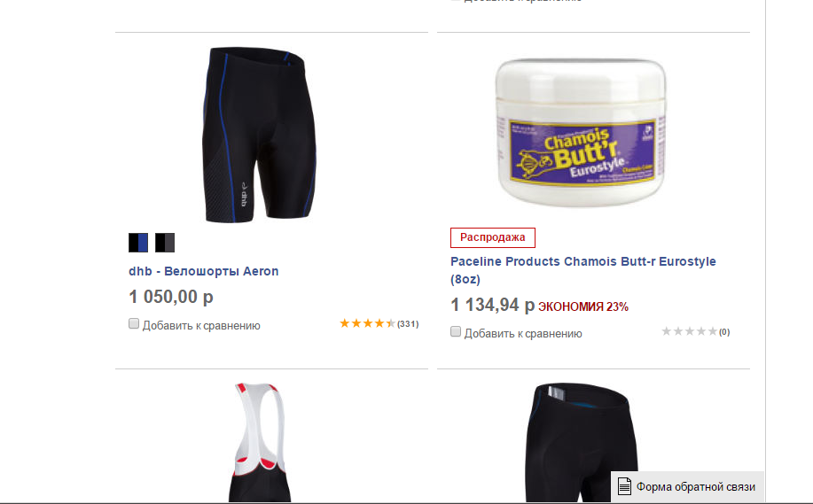Check Добавить к сравнению for Chamois Butt-r
Image resolution: width=813 pixels, height=504 pixels.
click(456, 331)
